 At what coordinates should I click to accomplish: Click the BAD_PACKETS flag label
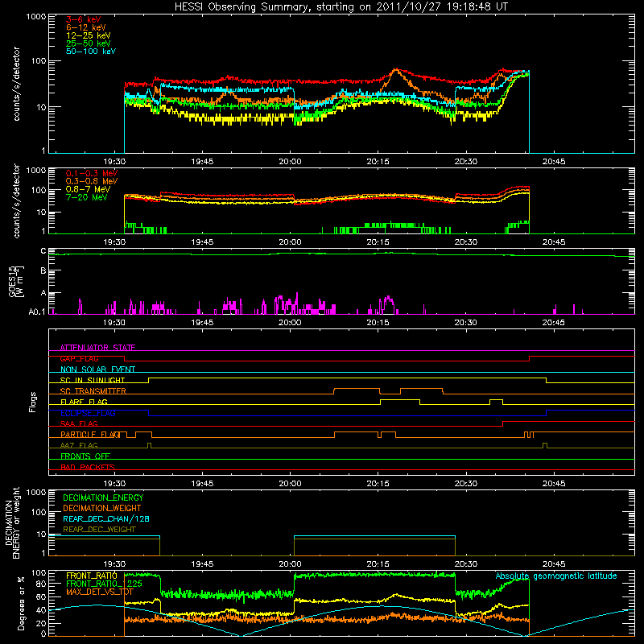88,468
